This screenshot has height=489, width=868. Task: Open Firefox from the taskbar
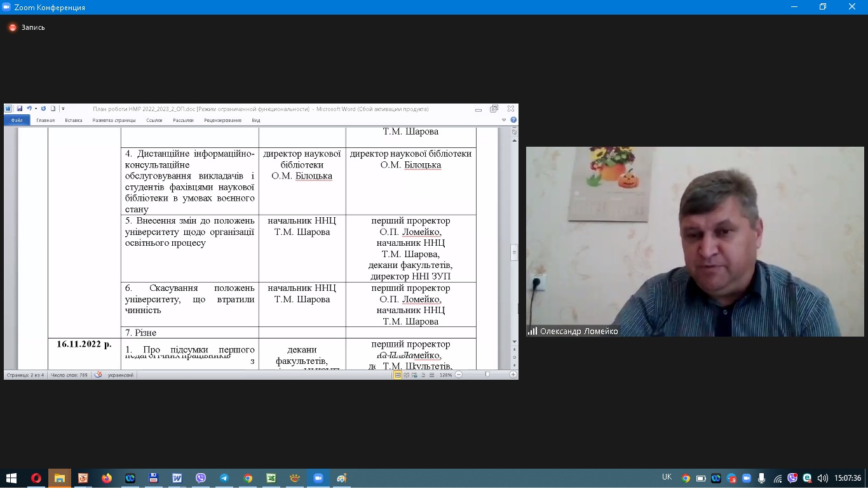tap(107, 478)
